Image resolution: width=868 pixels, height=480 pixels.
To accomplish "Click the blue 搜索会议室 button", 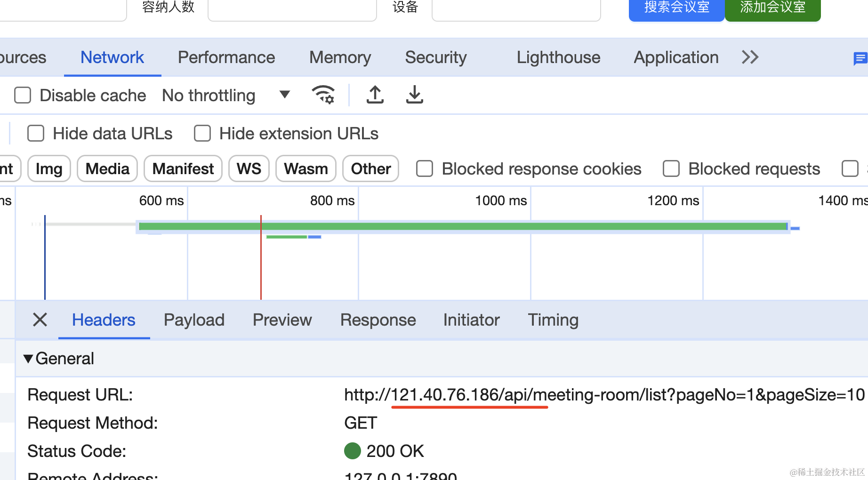I will coord(676,8).
